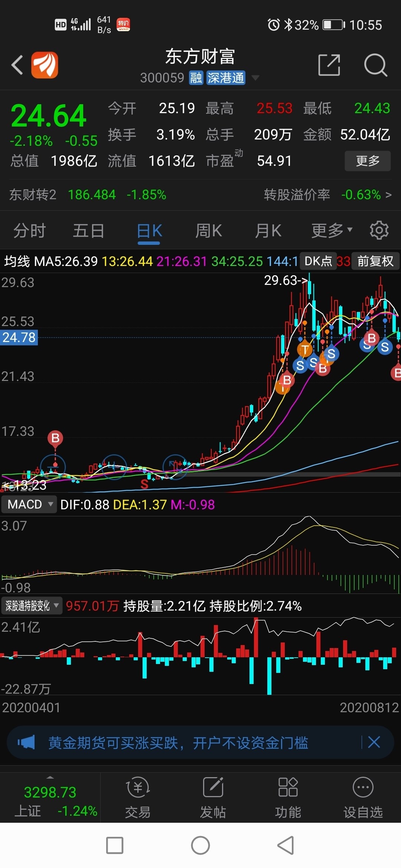This screenshot has height=868, width=401.
Task: Open 更多 quote details button
Action: pos(368,161)
